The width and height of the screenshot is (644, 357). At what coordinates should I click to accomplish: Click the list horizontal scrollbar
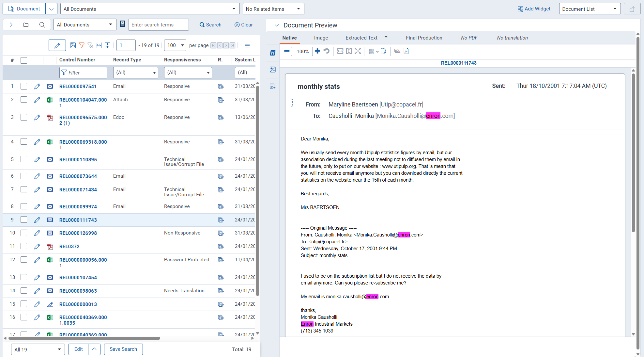tap(84, 338)
